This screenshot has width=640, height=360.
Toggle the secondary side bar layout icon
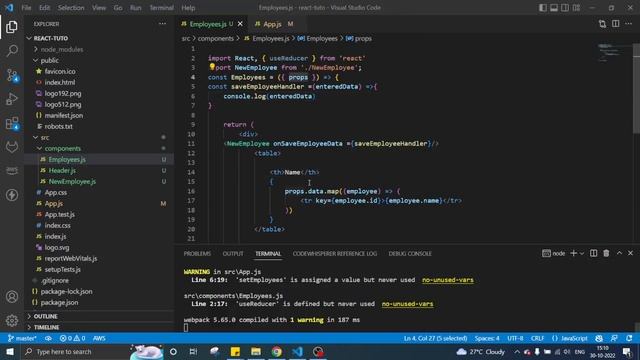565,8
